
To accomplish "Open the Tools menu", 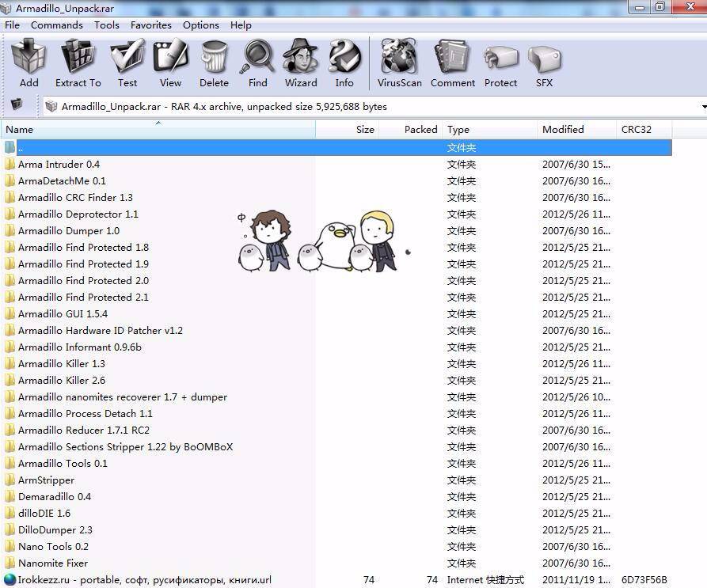I will [x=106, y=25].
